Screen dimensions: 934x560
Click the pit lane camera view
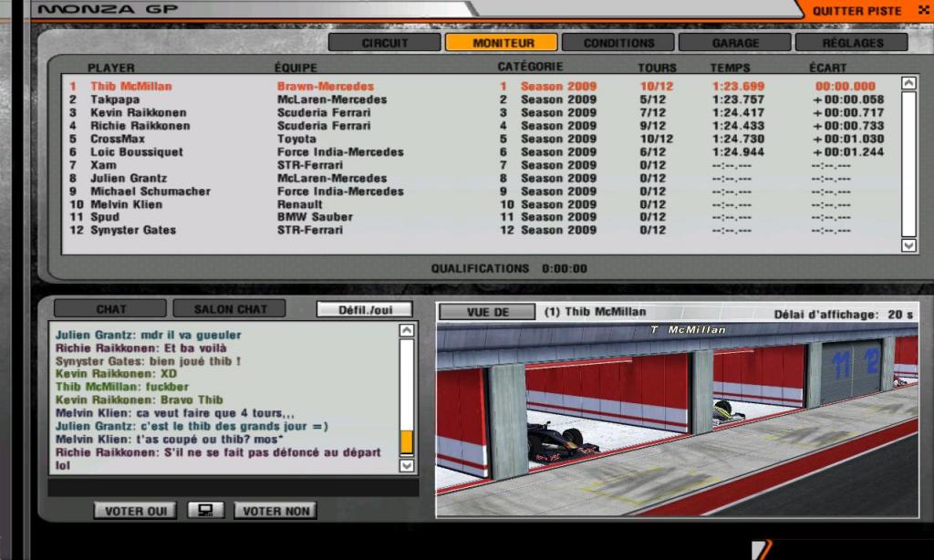coord(678,420)
